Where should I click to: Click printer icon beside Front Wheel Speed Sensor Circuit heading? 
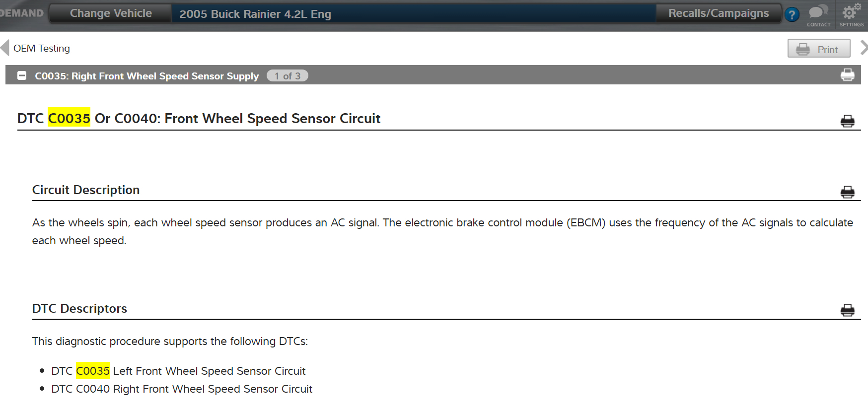[848, 121]
